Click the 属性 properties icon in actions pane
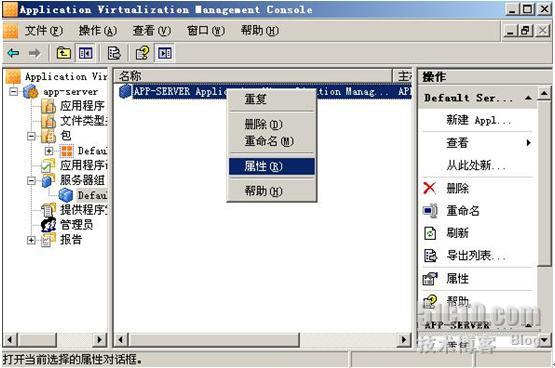The width and height of the screenshot is (555, 368). (x=430, y=278)
